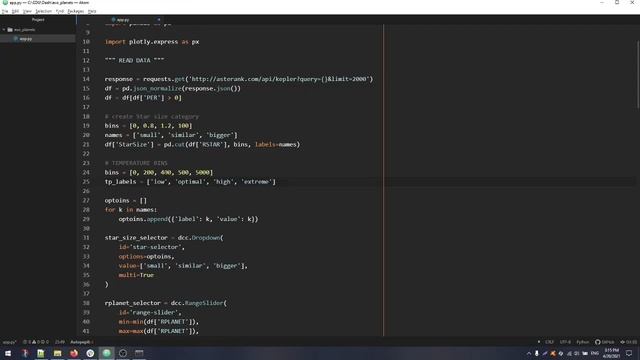Close the app.py tab via its modified dot

pyautogui.click(x=159, y=20)
